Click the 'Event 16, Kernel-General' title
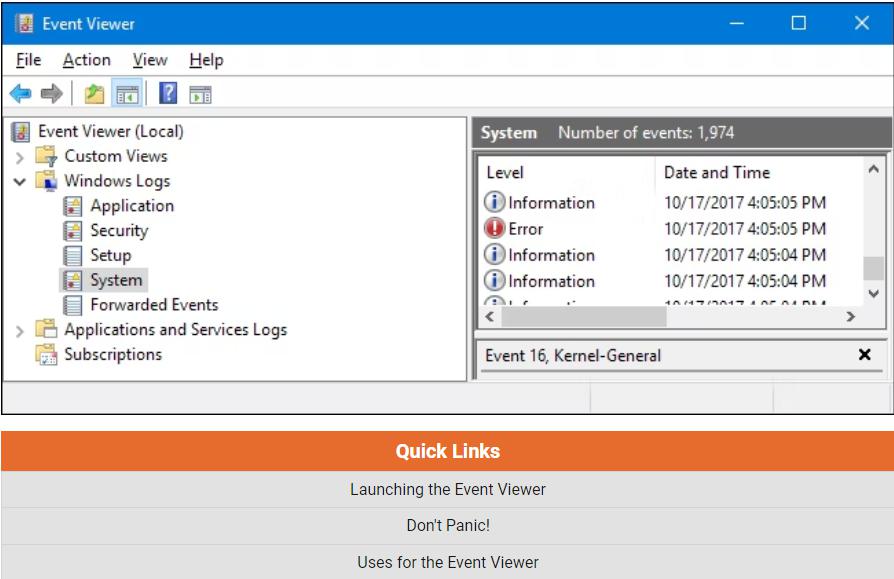 pyautogui.click(x=573, y=356)
